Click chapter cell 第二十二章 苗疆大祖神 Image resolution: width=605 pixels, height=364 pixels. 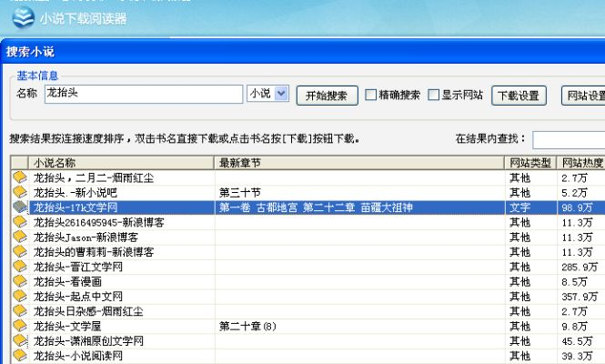358,207
